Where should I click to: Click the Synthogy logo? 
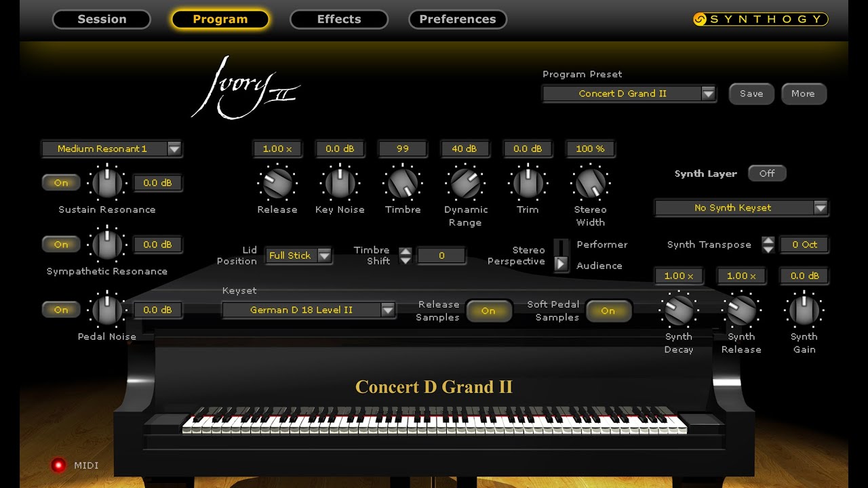point(760,19)
